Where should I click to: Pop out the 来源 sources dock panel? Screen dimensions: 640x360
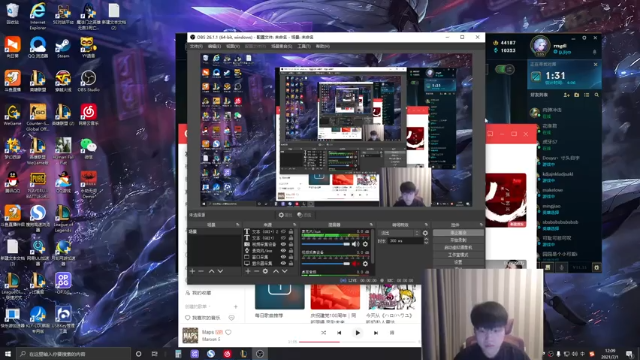[x=294, y=225]
